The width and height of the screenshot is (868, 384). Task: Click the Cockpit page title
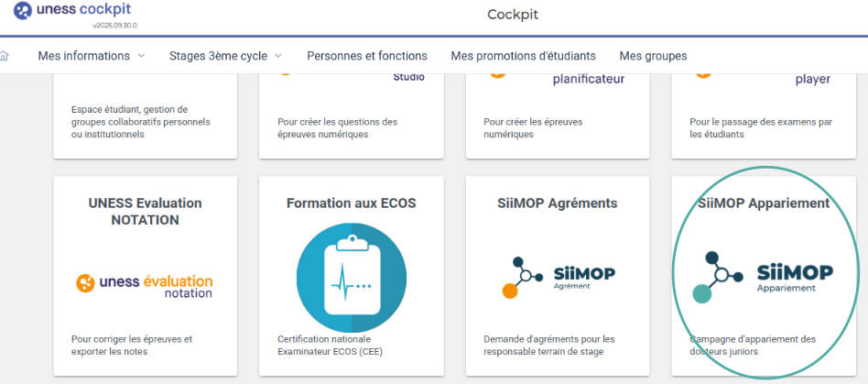point(513,15)
